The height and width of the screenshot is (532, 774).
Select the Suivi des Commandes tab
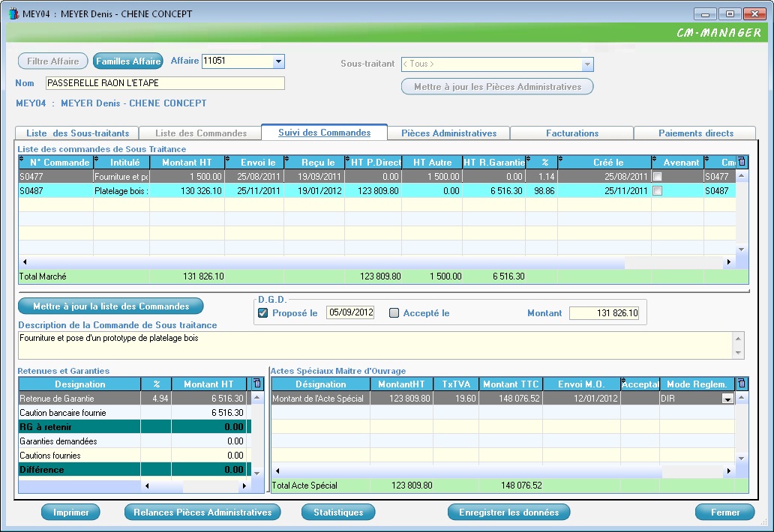324,133
